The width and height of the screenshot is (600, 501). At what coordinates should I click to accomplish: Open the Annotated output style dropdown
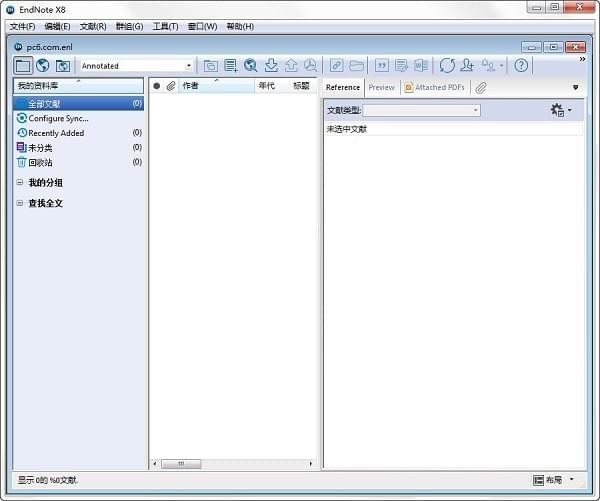click(x=137, y=66)
